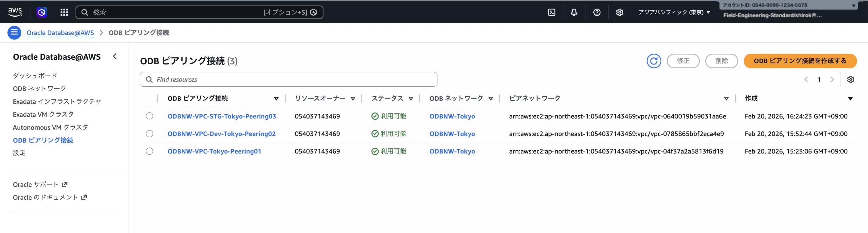Open the help question mark icon

596,12
